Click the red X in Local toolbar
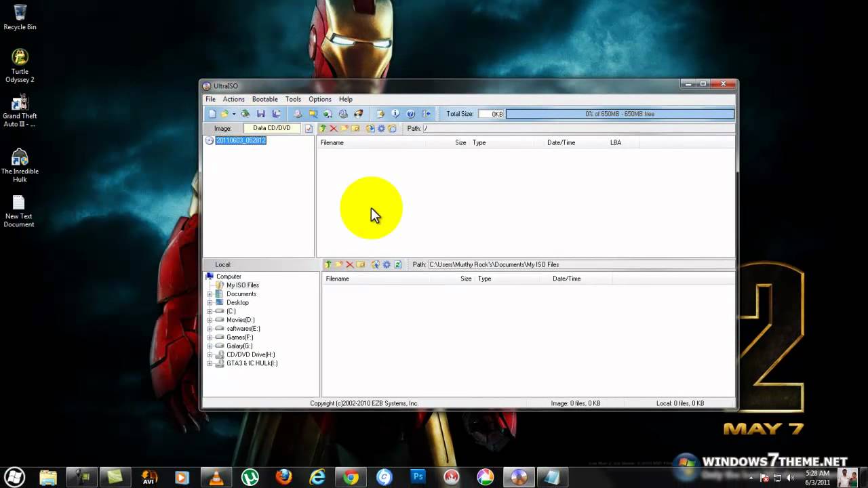Screen dimensions: 868x488 350,264
